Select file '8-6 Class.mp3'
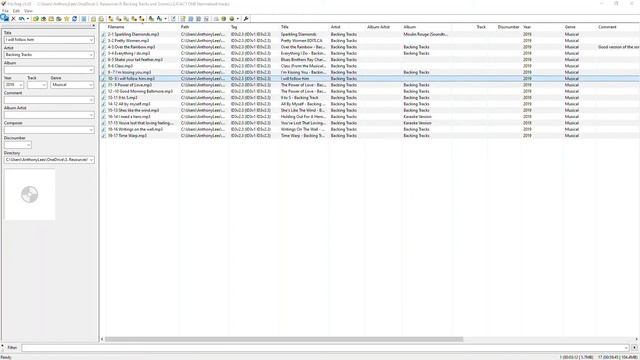 pyautogui.click(x=120, y=66)
